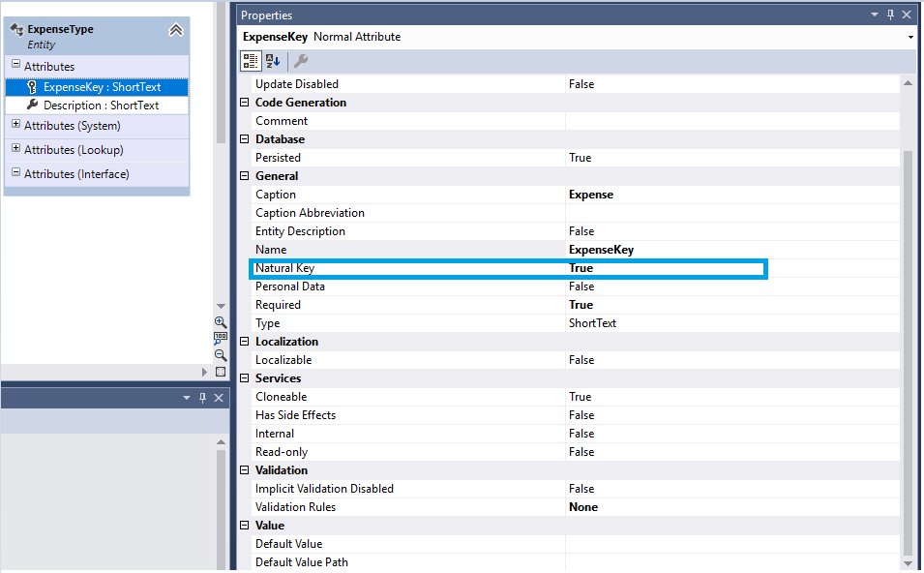924x573 pixels.
Task: Click the ExpenseType entity icon
Action: tap(16, 29)
